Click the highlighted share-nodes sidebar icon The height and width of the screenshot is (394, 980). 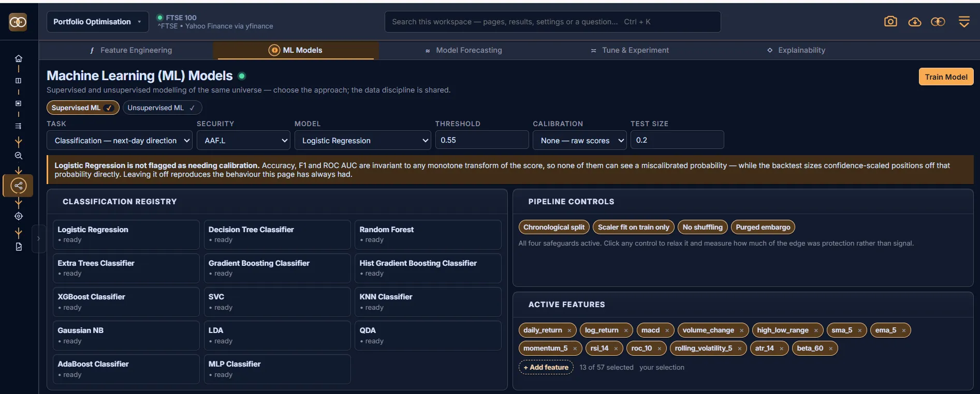coord(18,186)
